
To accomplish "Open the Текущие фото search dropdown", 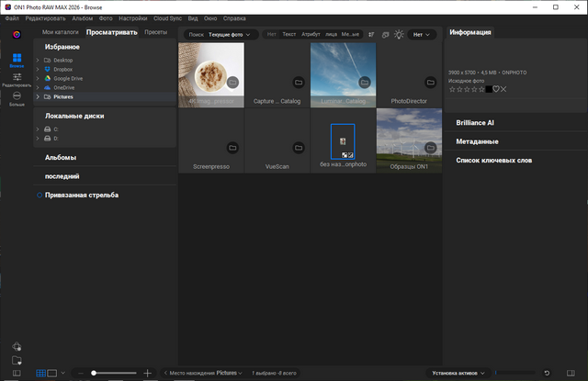I will pos(229,35).
